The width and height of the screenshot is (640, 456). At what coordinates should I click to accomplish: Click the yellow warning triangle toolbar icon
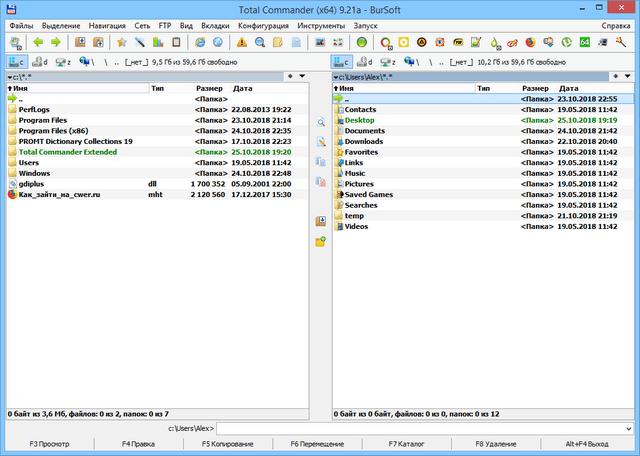242,43
